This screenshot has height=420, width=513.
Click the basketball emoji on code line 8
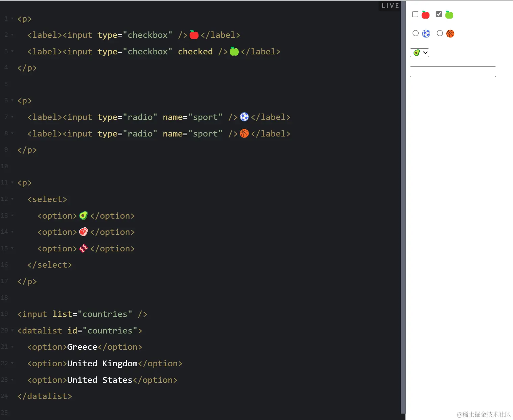pyautogui.click(x=244, y=133)
